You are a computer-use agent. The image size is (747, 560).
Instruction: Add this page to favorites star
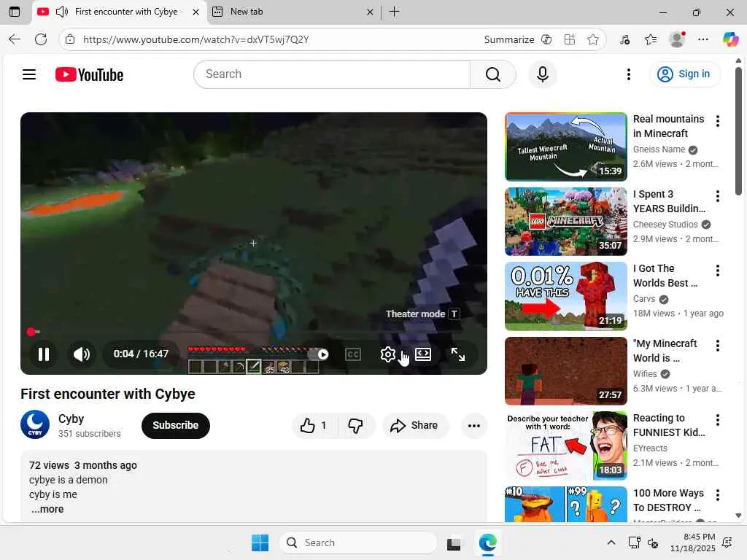[592, 39]
